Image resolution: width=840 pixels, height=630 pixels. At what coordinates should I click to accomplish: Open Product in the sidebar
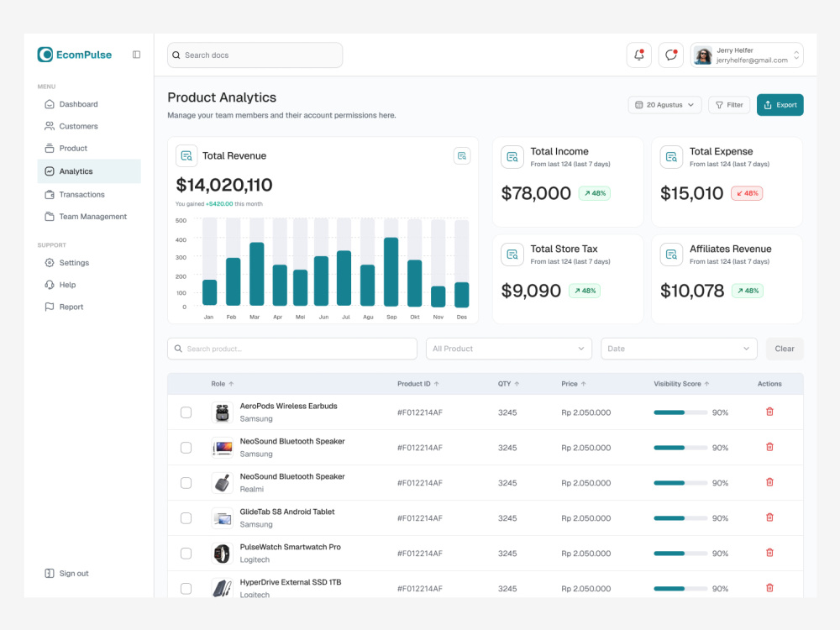(89, 148)
